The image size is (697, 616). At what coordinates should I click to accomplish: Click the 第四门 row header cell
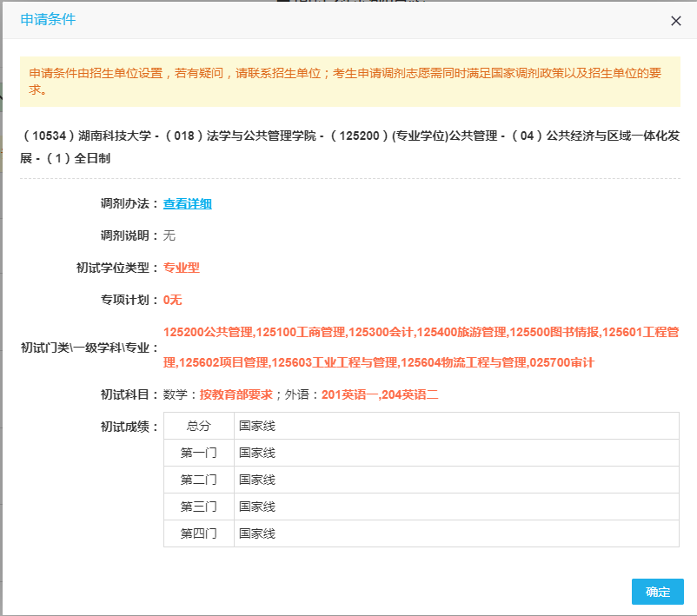pos(199,533)
